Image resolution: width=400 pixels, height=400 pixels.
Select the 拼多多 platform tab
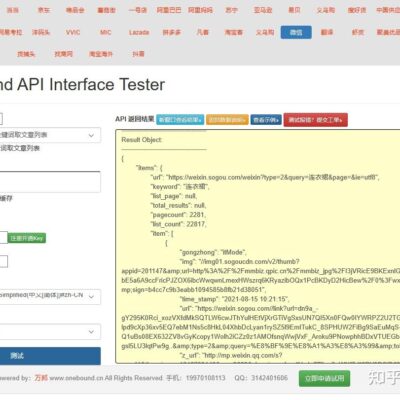click(x=172, y=32)
